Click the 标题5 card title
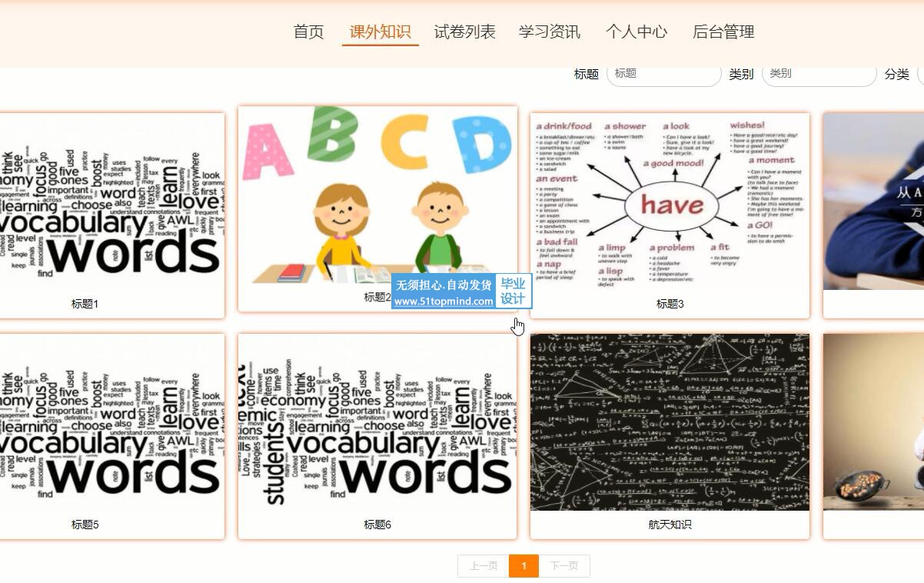Viewport: 924px width, 583px height. click(85, 525)
